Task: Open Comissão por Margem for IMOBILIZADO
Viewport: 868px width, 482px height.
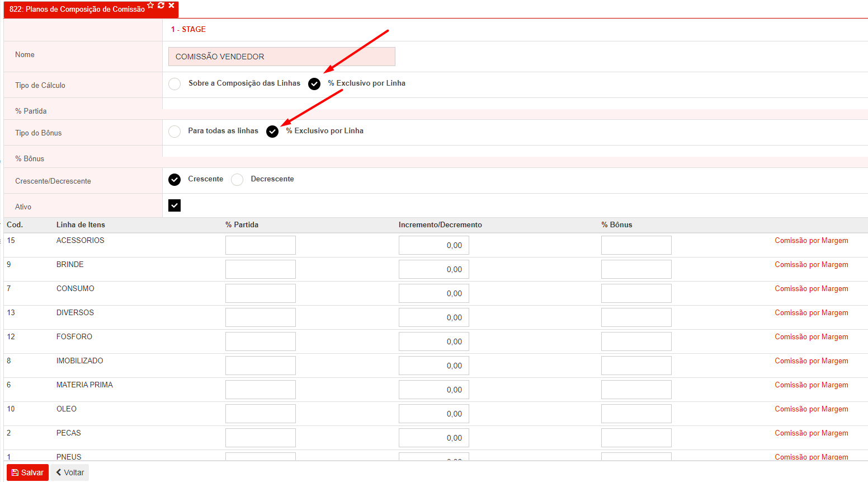Action: tap(812, 361)
